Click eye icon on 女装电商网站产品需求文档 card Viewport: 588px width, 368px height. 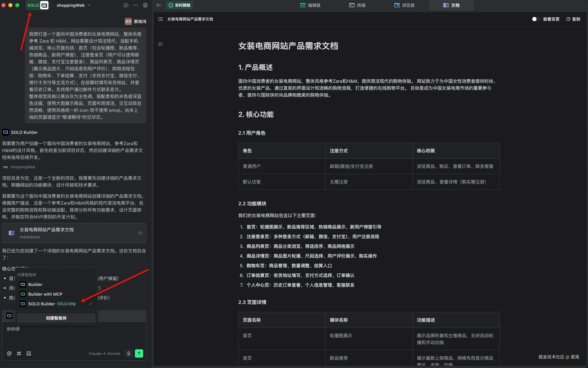tap(140, 233)
